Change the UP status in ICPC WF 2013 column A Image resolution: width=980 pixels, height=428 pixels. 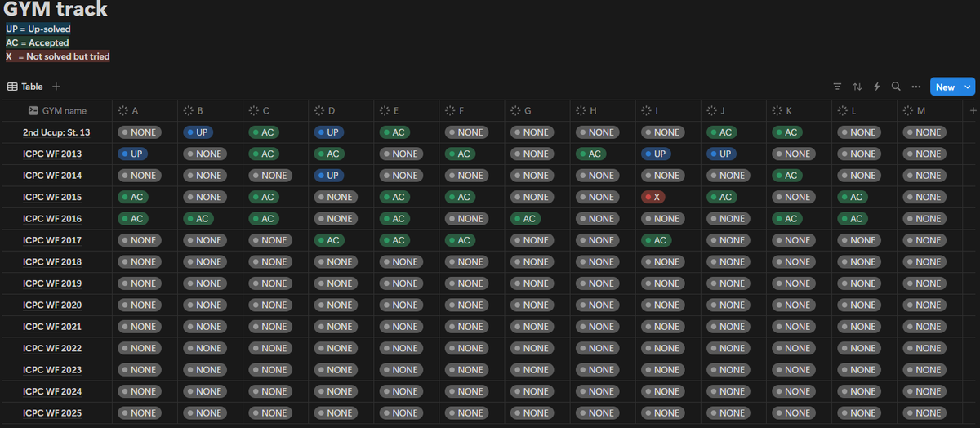click(x=135, y=154)
